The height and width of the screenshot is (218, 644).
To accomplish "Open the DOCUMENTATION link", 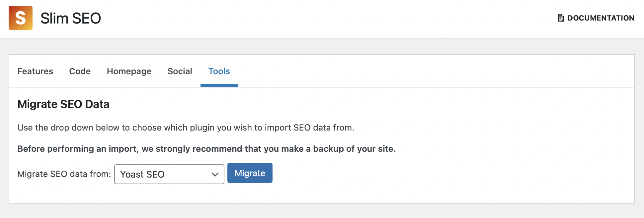I will tap(601, 18).
